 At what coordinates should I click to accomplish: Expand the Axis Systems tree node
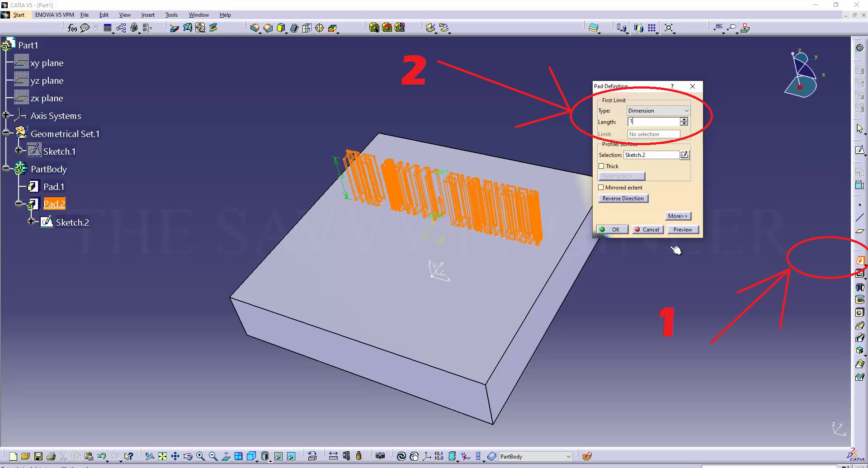(6, 115)
